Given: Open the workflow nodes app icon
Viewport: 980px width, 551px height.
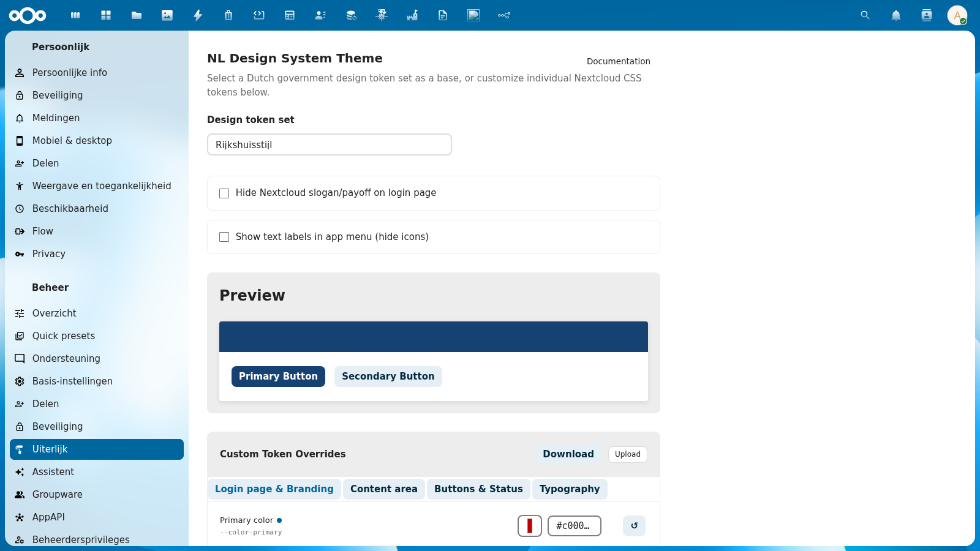Looking at the screenshot, I should click(x=504, y=15).
